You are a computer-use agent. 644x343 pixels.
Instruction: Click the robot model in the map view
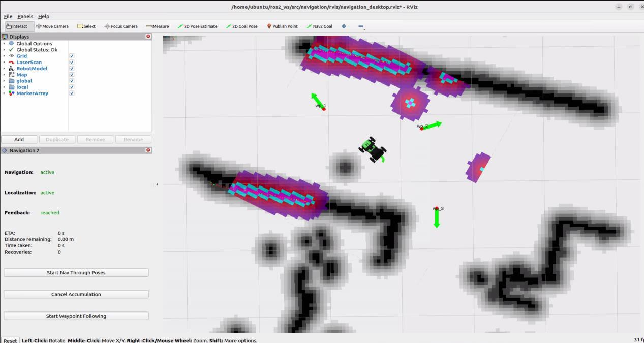pos(373,149)
